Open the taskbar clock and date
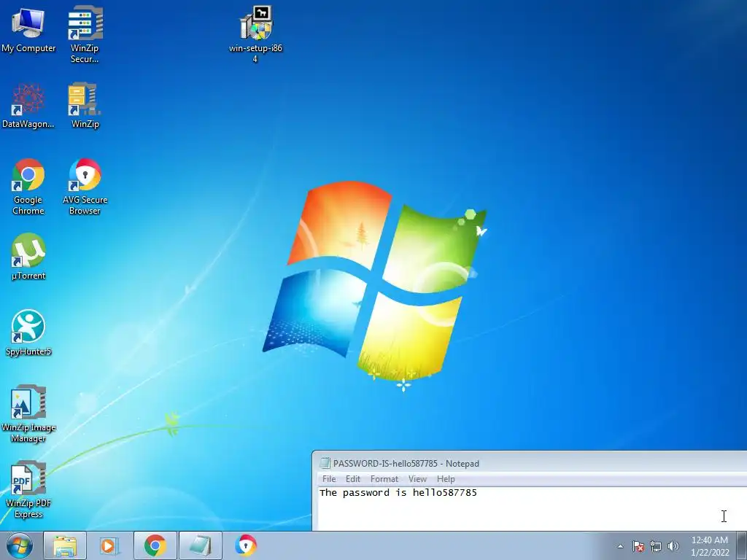Viewport: 747px width, 560px height. pos(710,546)
